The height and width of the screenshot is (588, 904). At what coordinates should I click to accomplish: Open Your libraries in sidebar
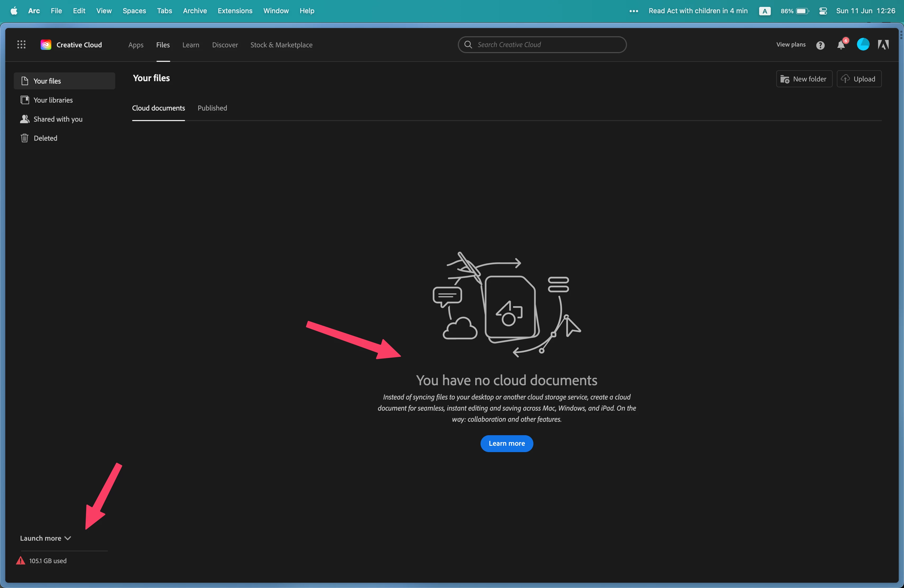(x=53, y=100)
